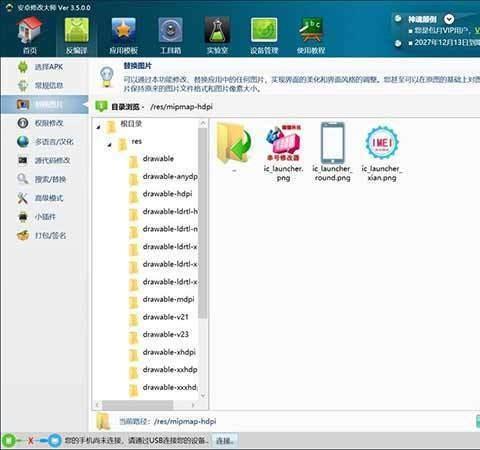Open the 使用教程 blackboard icon
Image resolution: width=480 pixels, height=450 pixels.
pyautogui.click(x=311, y=36)
